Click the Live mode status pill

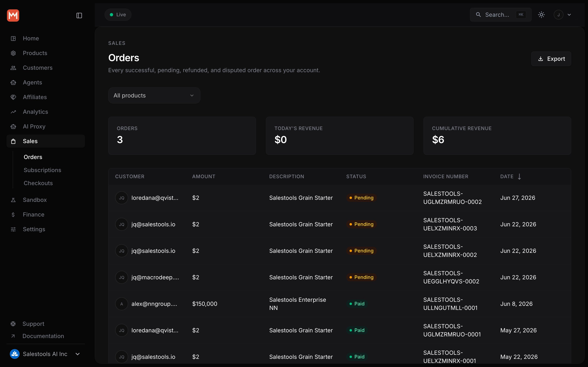coord(118,15)
